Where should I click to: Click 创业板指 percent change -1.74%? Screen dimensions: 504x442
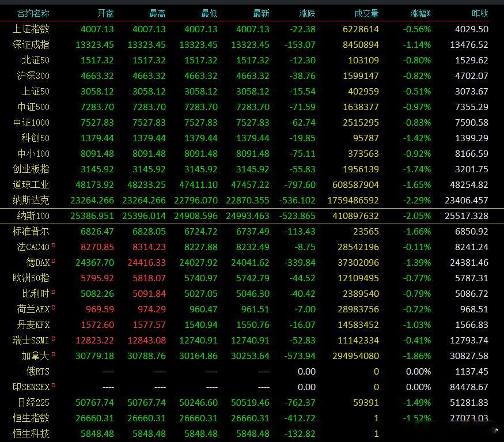coord(417,169)
